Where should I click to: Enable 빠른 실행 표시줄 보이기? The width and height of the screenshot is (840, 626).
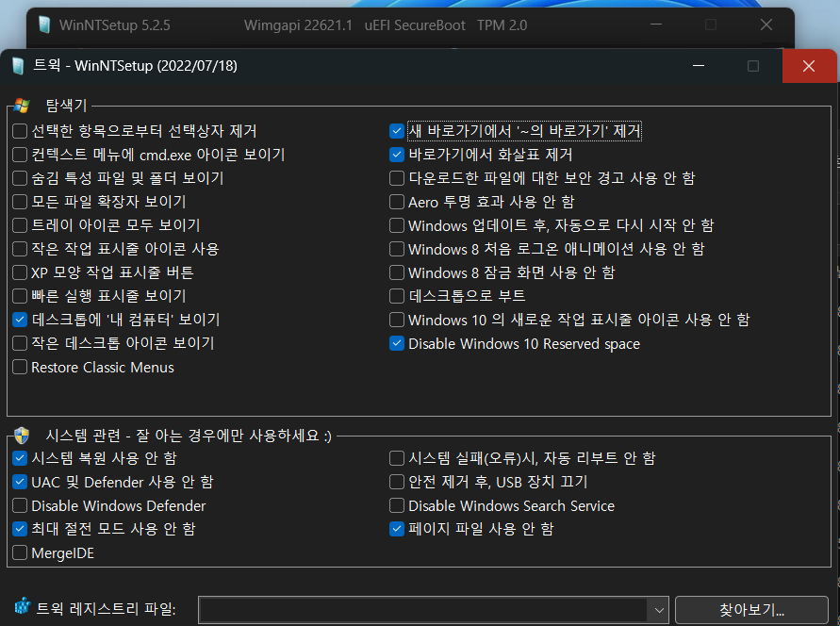coord(20,296)
